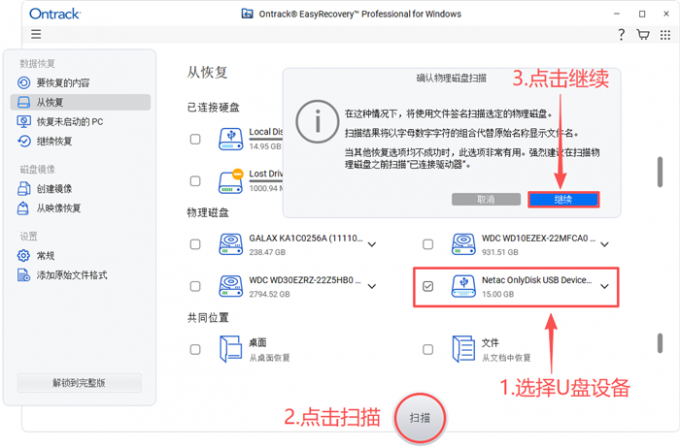Click the 继续 button in the dialog
This screenshot has height=447, width=680.
(x=563, y=199)
